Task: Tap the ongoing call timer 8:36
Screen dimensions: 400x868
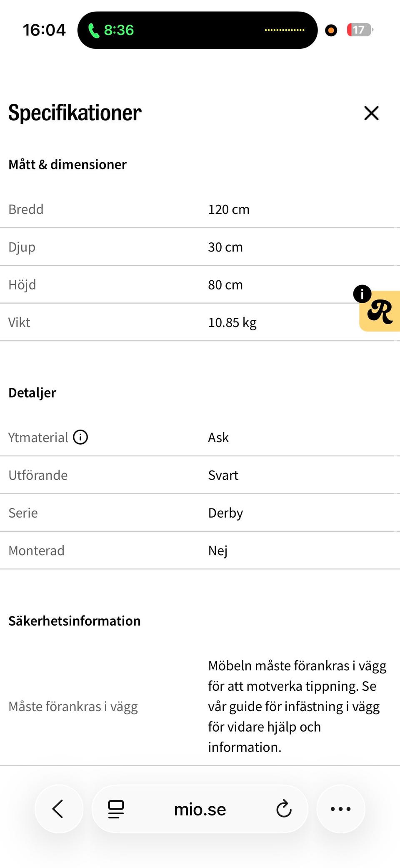Action: pyautogui.click(x=119, y=30)
